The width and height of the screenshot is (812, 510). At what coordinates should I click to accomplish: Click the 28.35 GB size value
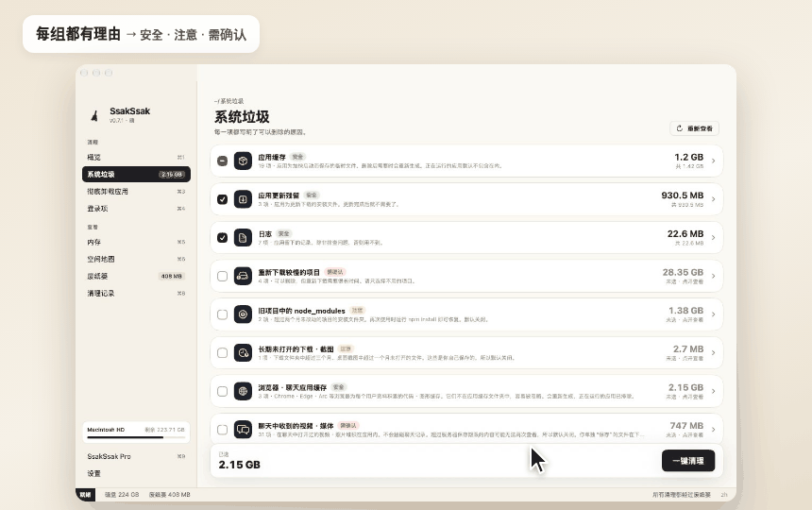[683, 272]
